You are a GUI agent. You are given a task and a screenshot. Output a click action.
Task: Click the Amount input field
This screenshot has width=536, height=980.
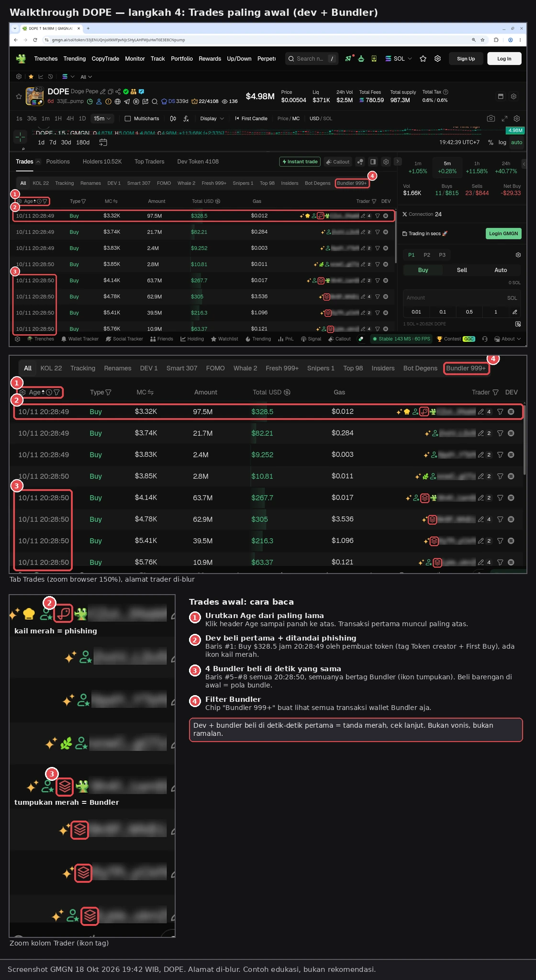[x=462, y=298]
